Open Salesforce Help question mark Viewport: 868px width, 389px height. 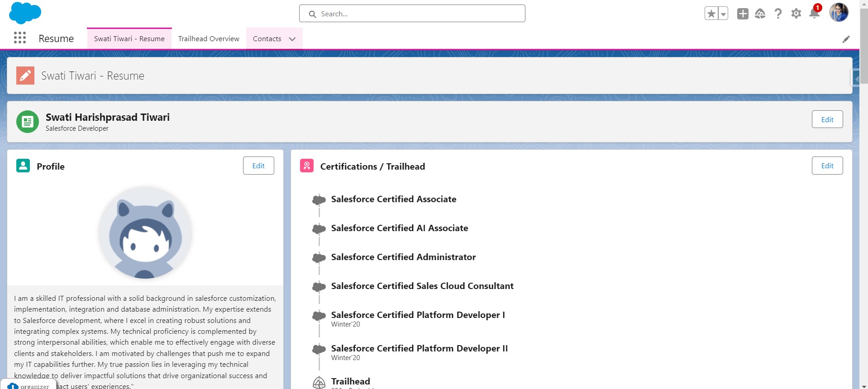pos(778,14)
